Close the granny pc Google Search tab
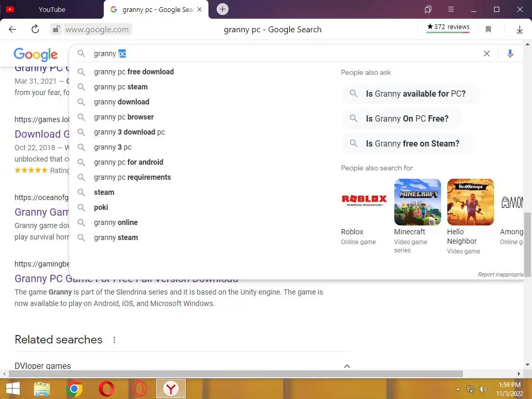The image size is (532, 399). point(199,9)
